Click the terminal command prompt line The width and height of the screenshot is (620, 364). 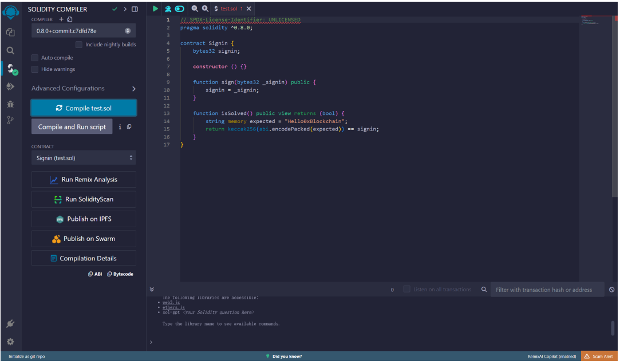click(380, 342)
